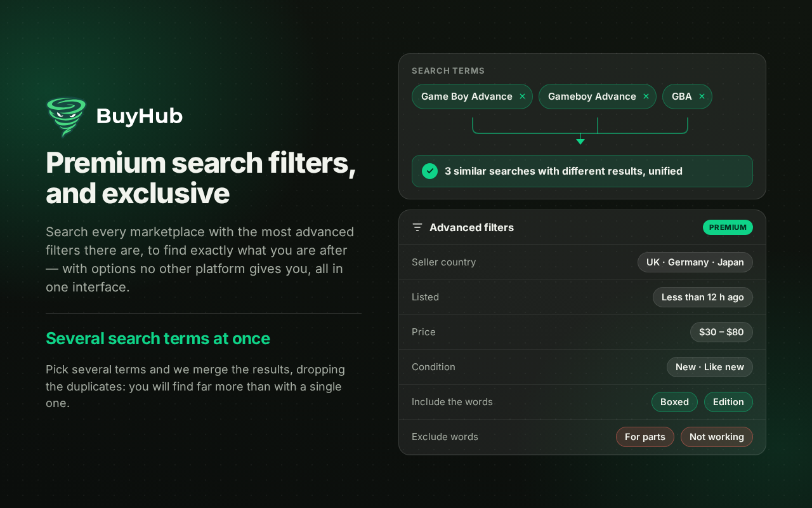Click the Listed row label
Viewport: 812px width, 508px height.
click(x=425, y=297)
